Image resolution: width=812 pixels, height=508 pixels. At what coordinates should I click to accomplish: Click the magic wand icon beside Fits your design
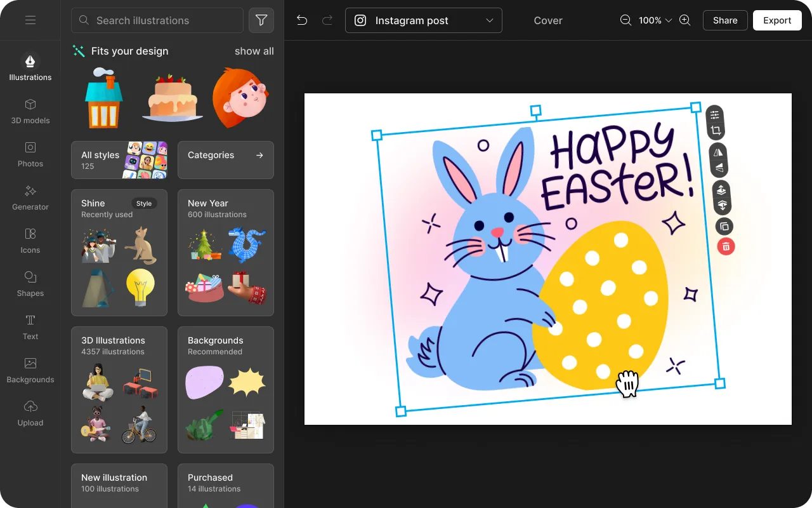79,51
